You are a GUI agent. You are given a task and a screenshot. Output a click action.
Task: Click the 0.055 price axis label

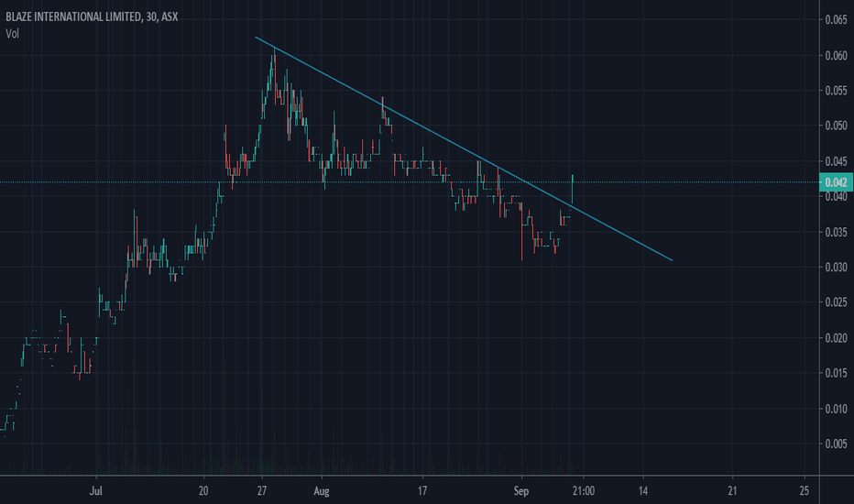(x=836, y=91)
